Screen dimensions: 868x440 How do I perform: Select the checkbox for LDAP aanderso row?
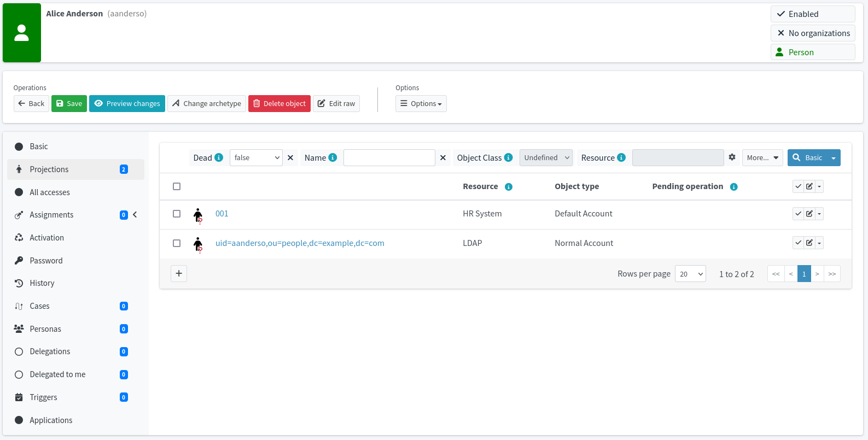[x=177, y=243]
